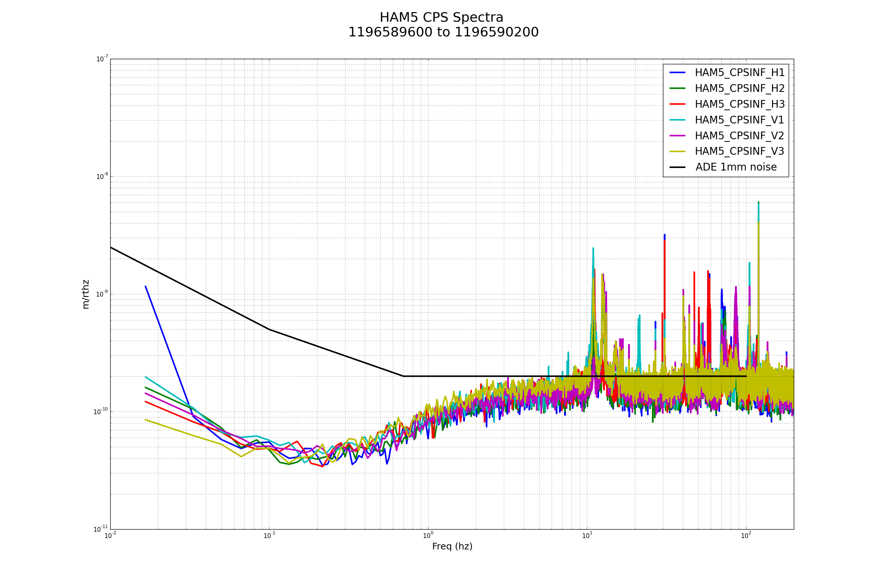This screenshot has width=882, height=588.
Task: Click the HAM5_CPSINF_V2 legend label
Action: 739,136
